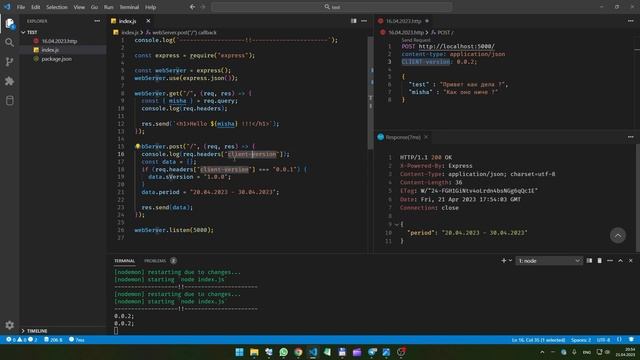The height and width of the screenshot is (360, 640).
Task: Click the title bar search box
Action: pyautogui.click(x=332, y=7)
